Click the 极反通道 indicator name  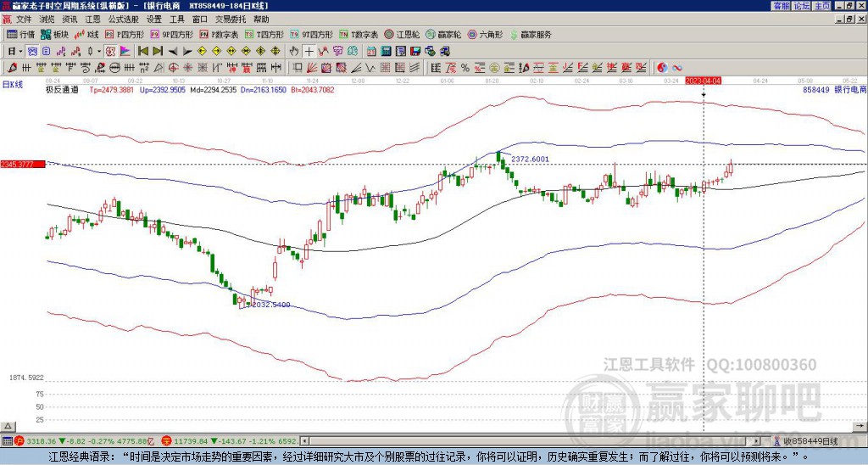(62, 90)
